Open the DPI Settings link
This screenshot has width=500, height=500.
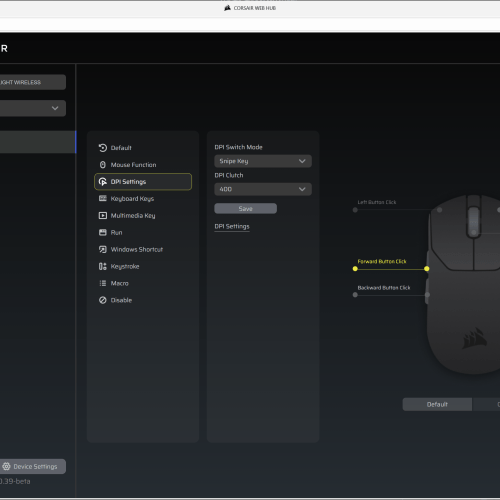[232, 226]
